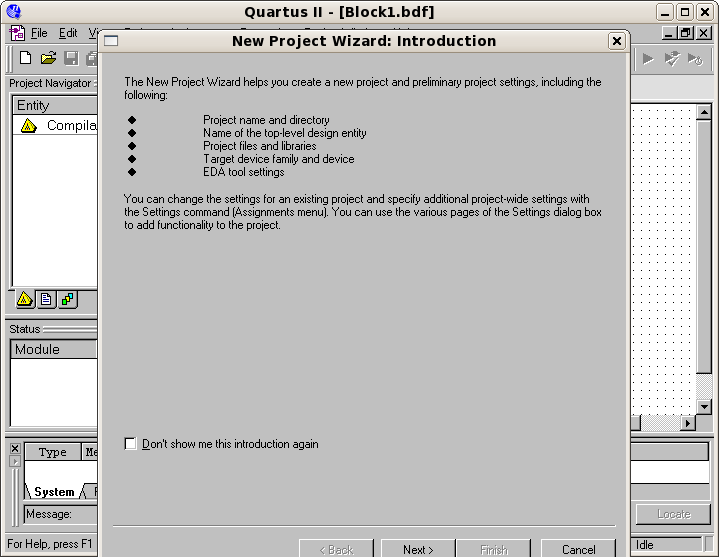Cancel the New Project Wizard
Screen dimensions: 719x557
(x=578, y=549)
